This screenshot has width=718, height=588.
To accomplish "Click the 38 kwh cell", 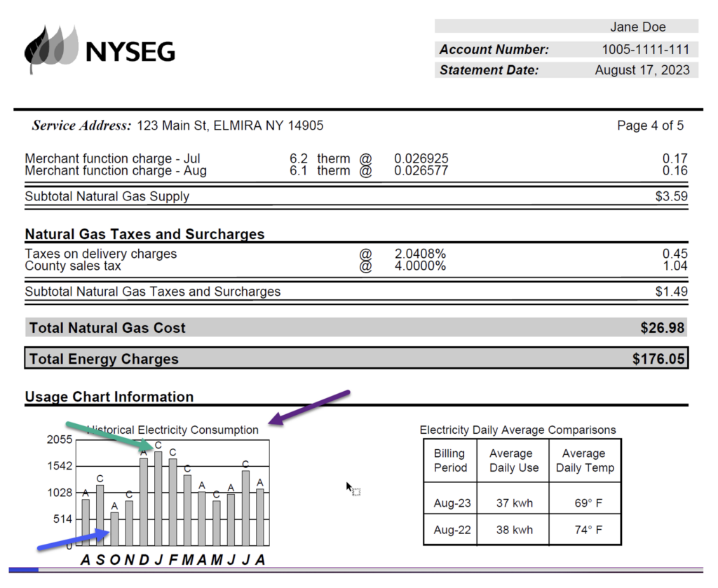I will pos(514,530).
